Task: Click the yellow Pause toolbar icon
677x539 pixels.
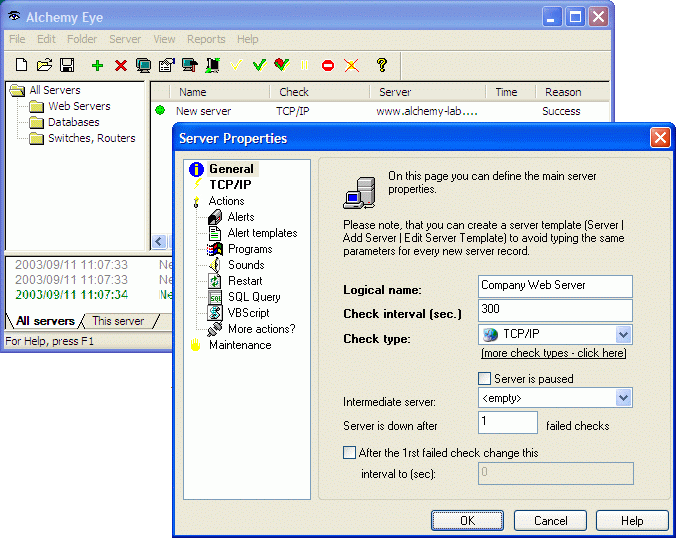Action: click(x=304, y=65)
